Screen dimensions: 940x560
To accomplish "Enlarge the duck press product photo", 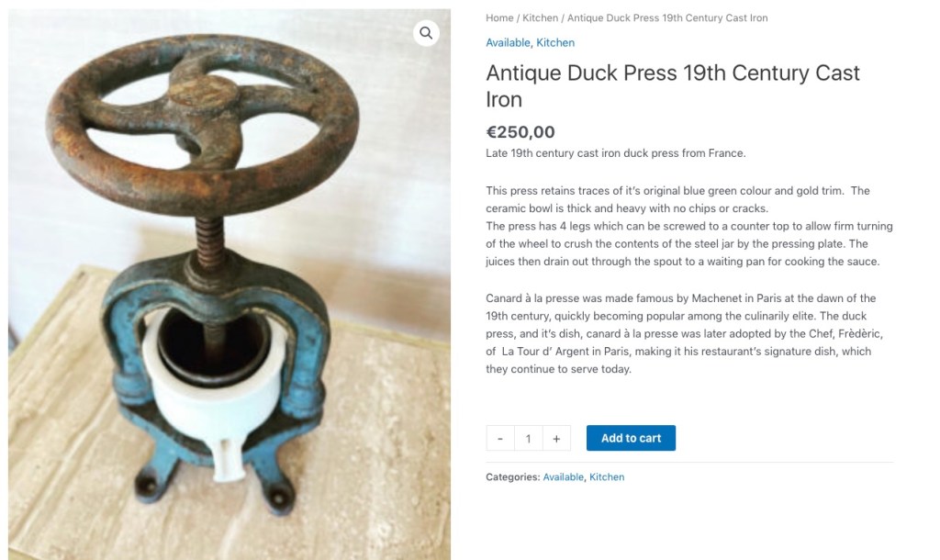I will tap(229, 285).
